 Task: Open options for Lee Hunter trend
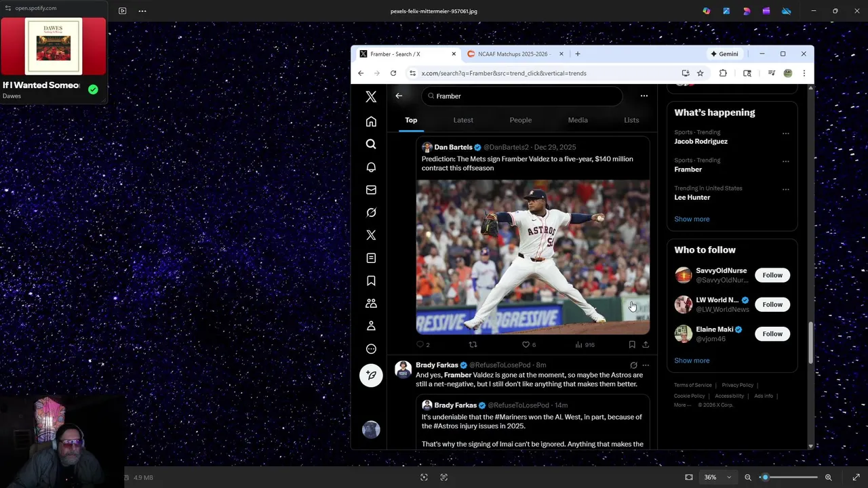(x=785, y=189)
